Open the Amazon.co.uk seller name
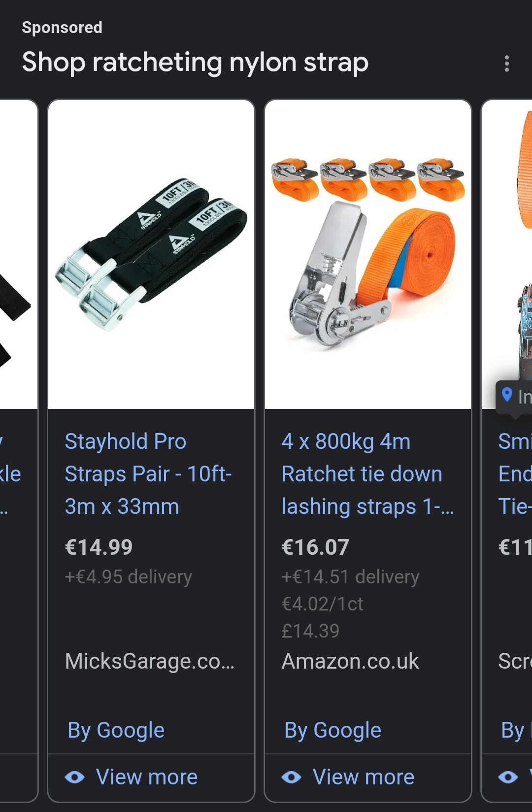 click(x=350, y=661)
